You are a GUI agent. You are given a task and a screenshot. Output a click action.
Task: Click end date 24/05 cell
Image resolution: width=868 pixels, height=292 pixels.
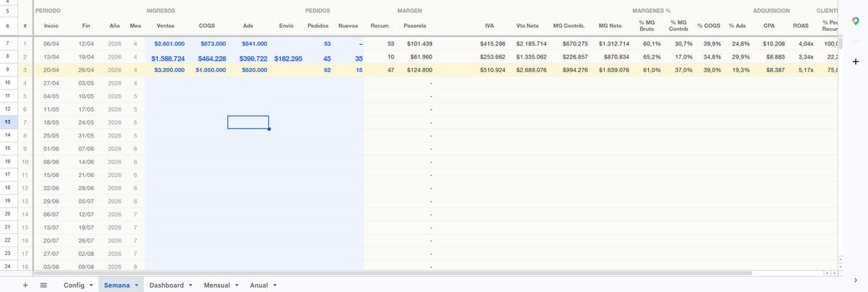85,122
